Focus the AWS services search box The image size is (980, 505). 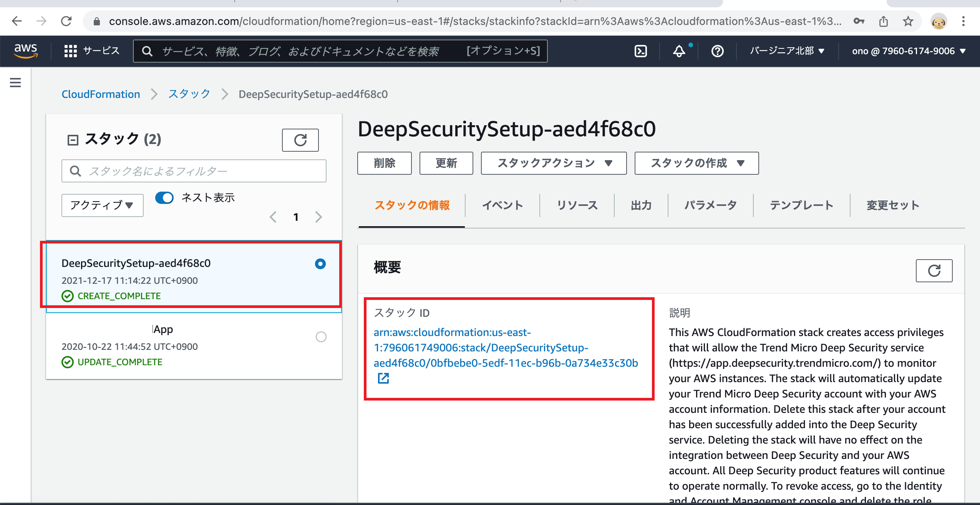340,51
